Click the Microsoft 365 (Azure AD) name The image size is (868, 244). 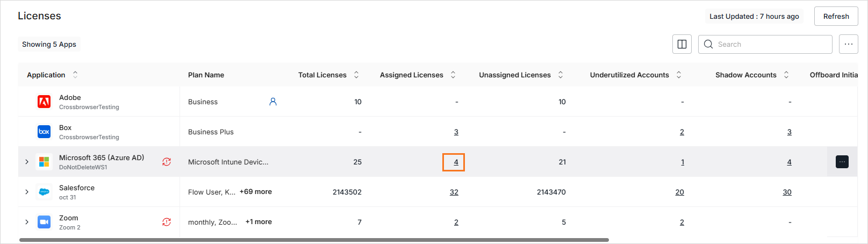click(102, 157)
